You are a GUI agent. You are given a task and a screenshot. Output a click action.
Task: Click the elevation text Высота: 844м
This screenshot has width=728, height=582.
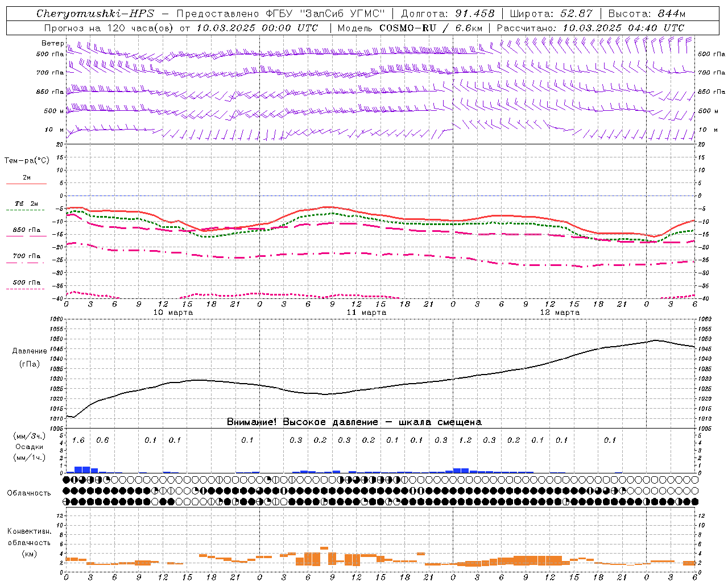(647, 14)
